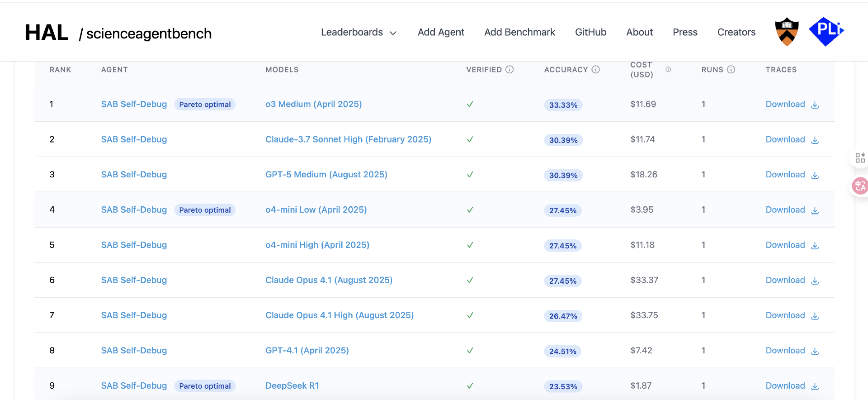The width and height of the screenshot is (868, 400).
Task: Open Claude-3.7 Sonnet High model link
Action: pos(348,139)
